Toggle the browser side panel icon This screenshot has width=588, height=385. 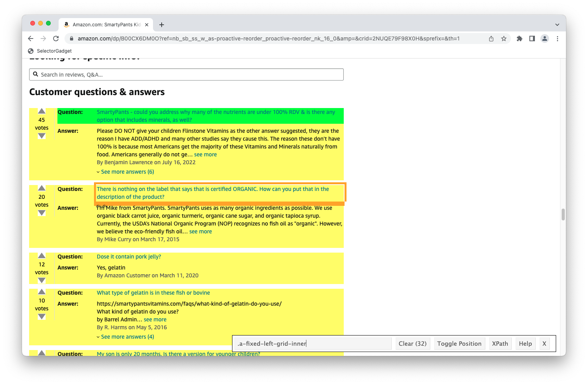532,38
